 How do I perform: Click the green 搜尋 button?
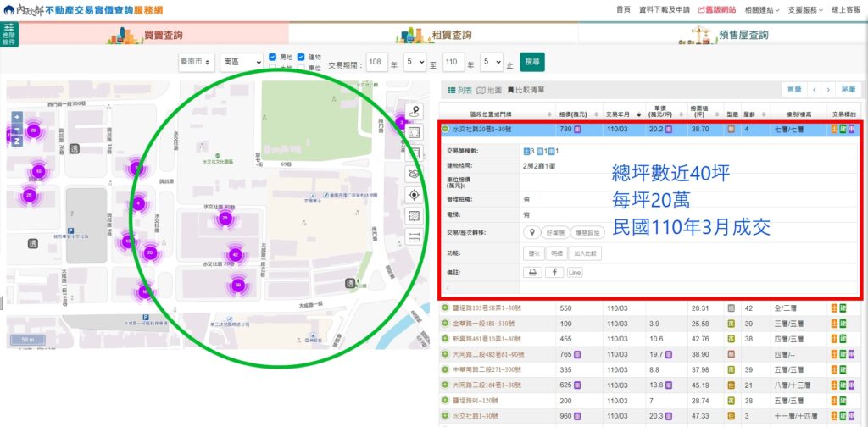click(532, 62)
